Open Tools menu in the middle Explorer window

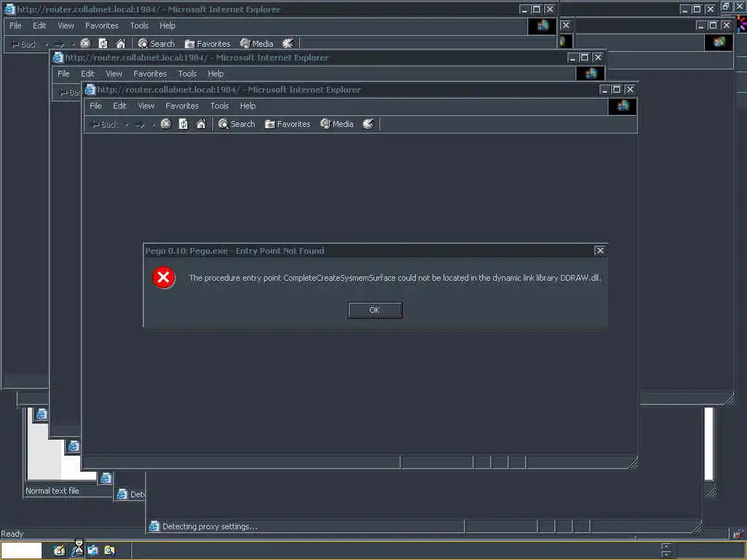pyautogui.click(x=187, y=74)
